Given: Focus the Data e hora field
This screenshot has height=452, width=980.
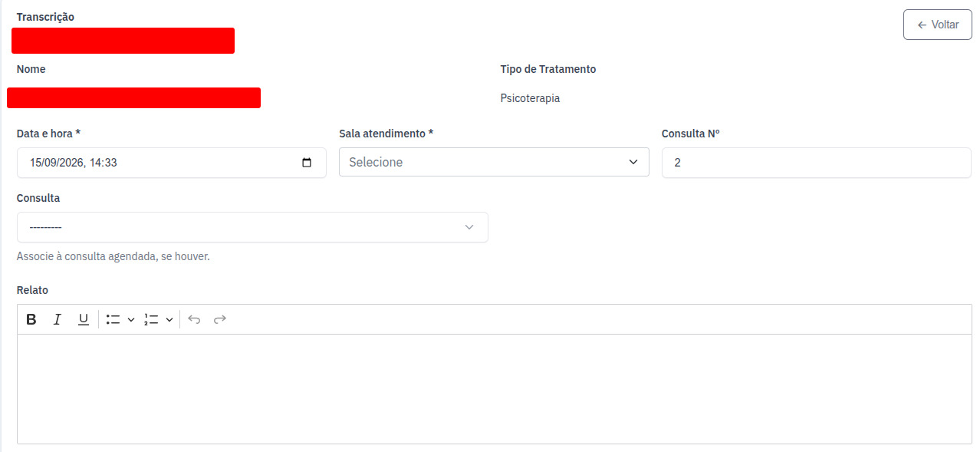Looking at the screenshot, I should pyautogui.click(x=171, y=163).
